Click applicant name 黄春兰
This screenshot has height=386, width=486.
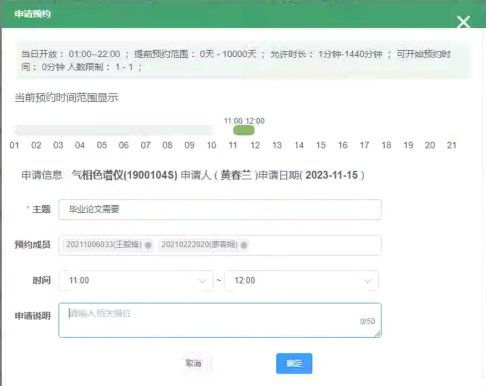coord(236,175)
